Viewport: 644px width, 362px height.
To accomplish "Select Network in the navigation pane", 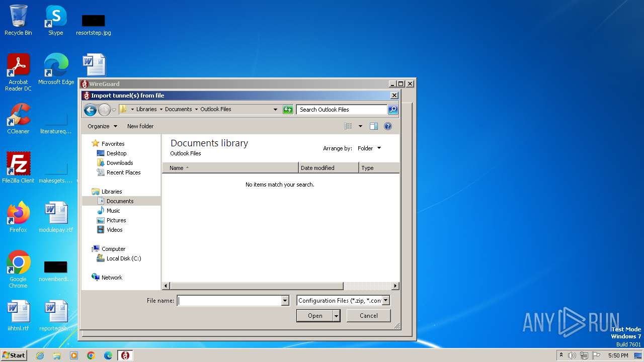I will click(112, 278).
